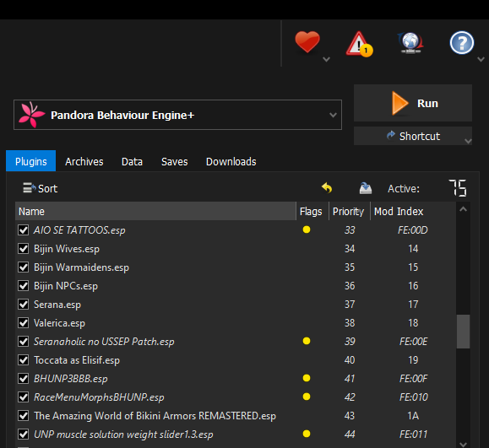Disable Bijin NPCs.esp plugin
Viewport: 489px width, 448px height.
click(x=24, y=286)
